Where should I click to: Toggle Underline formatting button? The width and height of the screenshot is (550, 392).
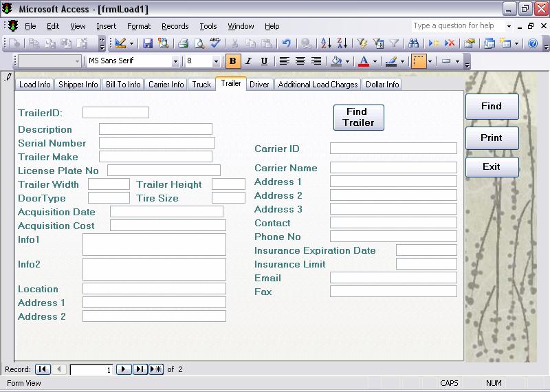(x=264, y=61)
